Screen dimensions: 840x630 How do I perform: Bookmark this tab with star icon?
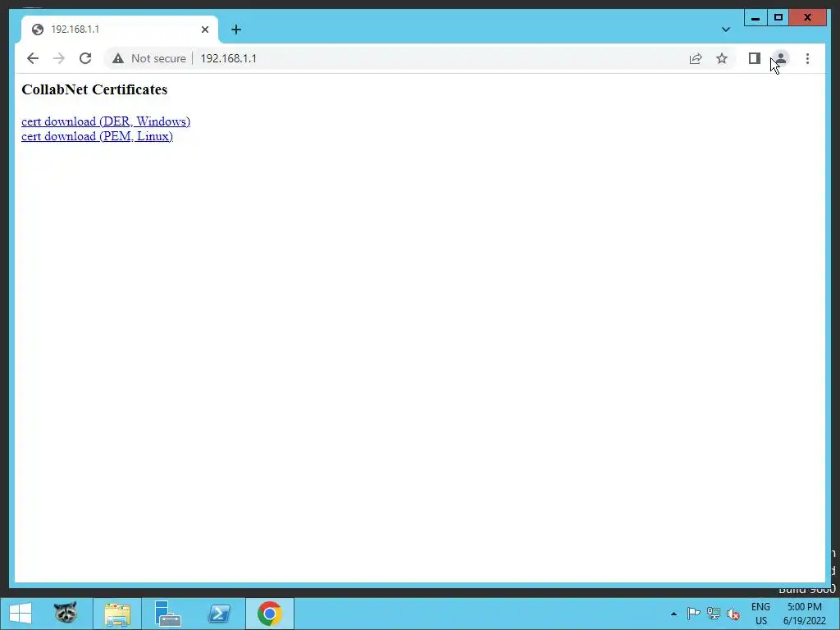(722, 58)
